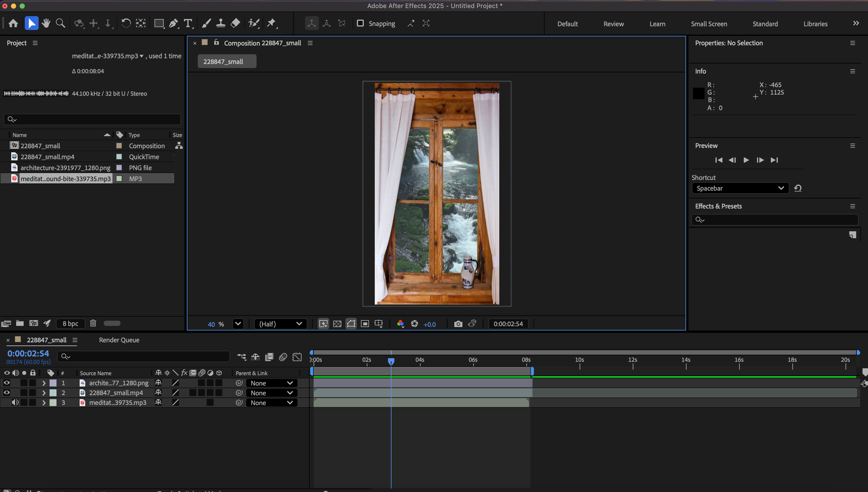Enable the Snapping checkbox
This screenshot has width=868, height=492.
pos(360,23)
